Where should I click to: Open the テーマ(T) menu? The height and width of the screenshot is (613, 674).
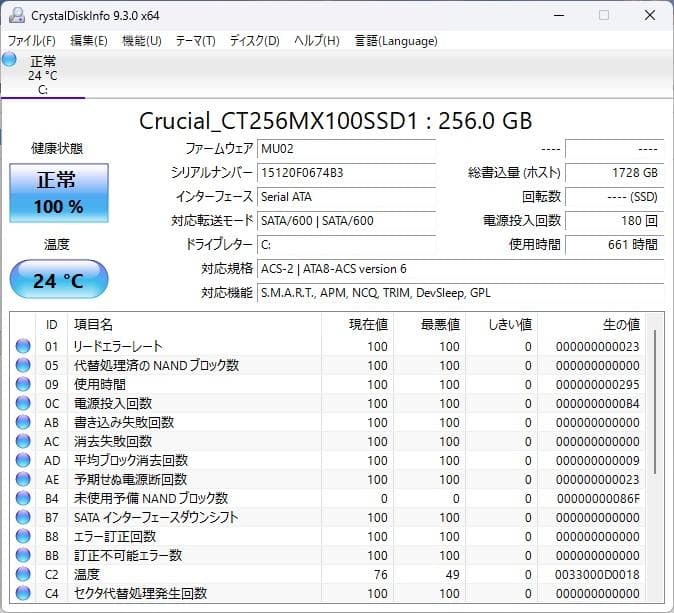pyautogui.click(x=196, y=41)
